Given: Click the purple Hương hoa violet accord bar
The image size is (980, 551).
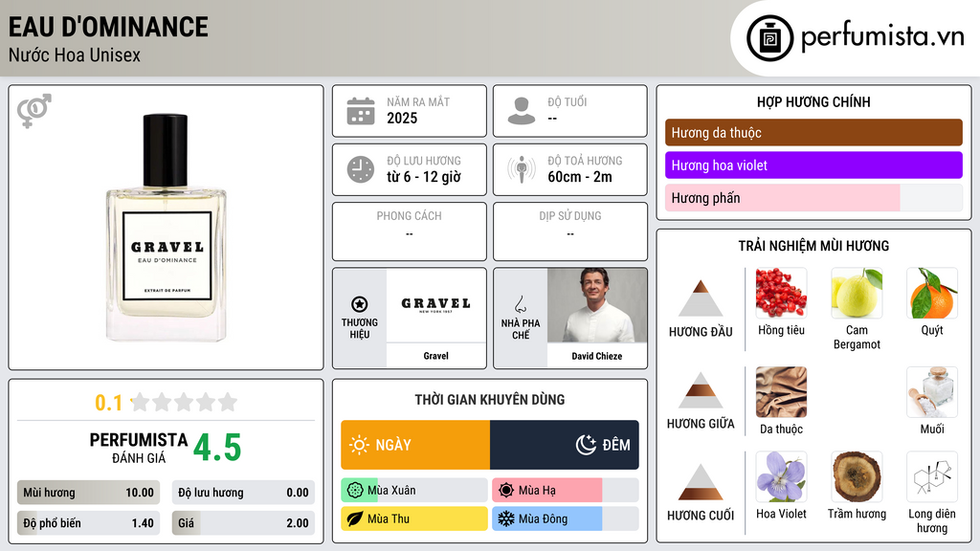Looking at the screenshot, I should [x=813, y=165].
